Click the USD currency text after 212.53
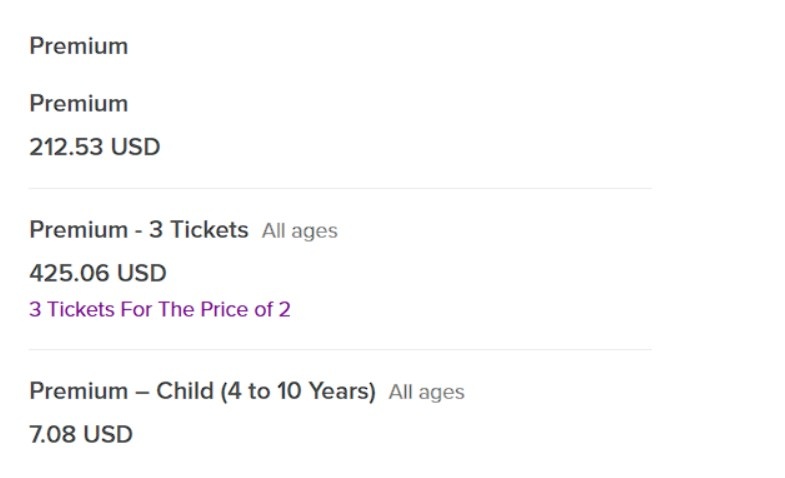Viewport: 785px width, 478px height. (x=135, y=147)
